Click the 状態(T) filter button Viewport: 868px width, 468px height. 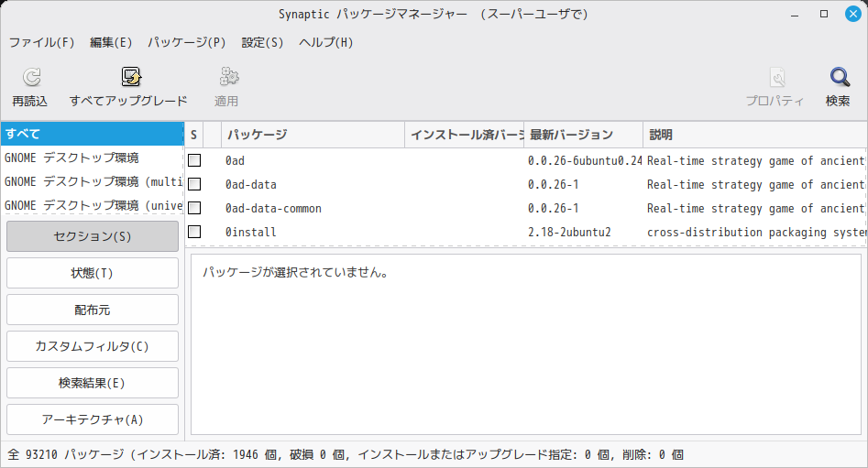click(93, 273)
